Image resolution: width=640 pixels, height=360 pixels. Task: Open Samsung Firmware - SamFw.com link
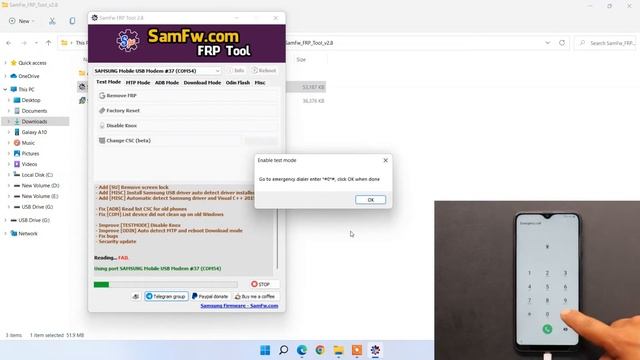[239, 306]
